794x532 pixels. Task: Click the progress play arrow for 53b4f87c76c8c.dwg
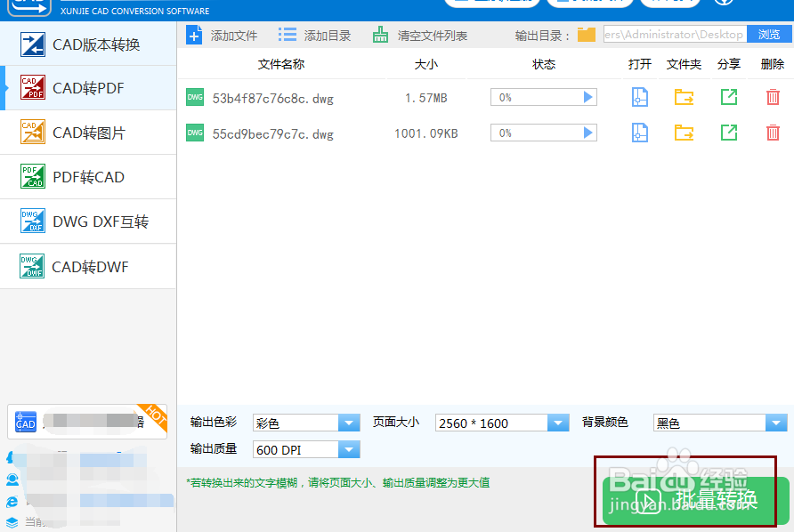tap(587, 97)
